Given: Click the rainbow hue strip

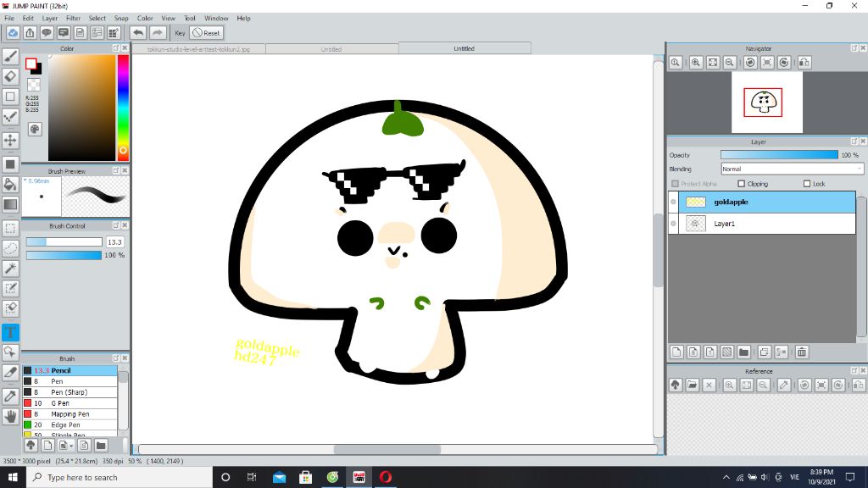Looking at the screenshot, I should point(123,108).
